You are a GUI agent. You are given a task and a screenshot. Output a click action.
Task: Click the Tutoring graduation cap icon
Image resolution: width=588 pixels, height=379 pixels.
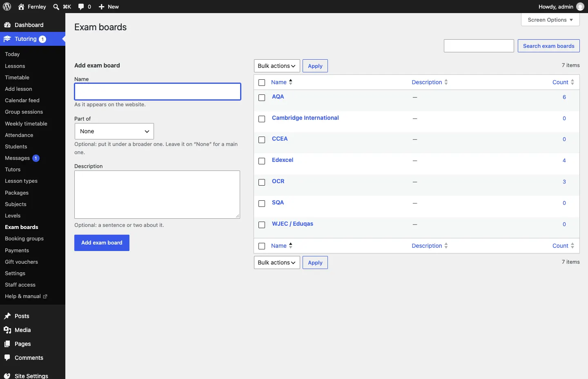coord(7,39)
